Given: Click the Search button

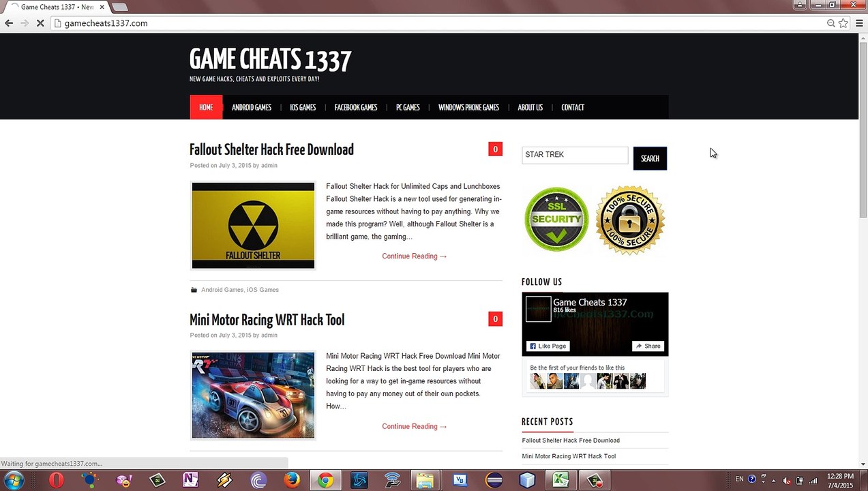Looking at the screenshot, I should (x=650, y=158).
